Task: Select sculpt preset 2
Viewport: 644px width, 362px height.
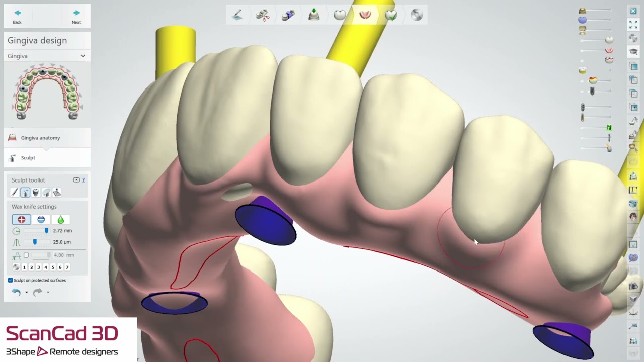Action: point(31,267)
